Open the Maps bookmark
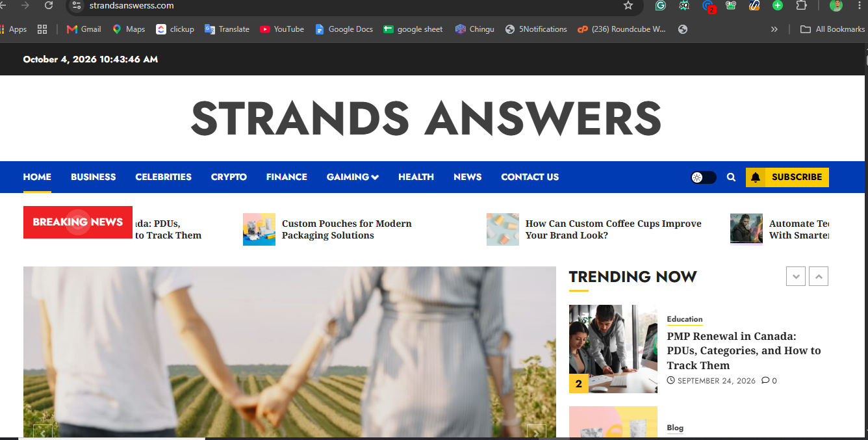 (x=129, y=29)
